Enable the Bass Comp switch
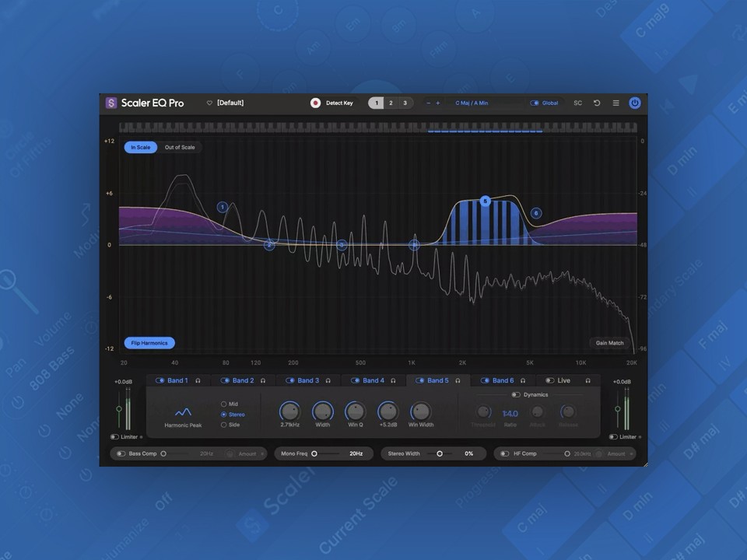This screenshot has width=747, height=560. [121, 453]
